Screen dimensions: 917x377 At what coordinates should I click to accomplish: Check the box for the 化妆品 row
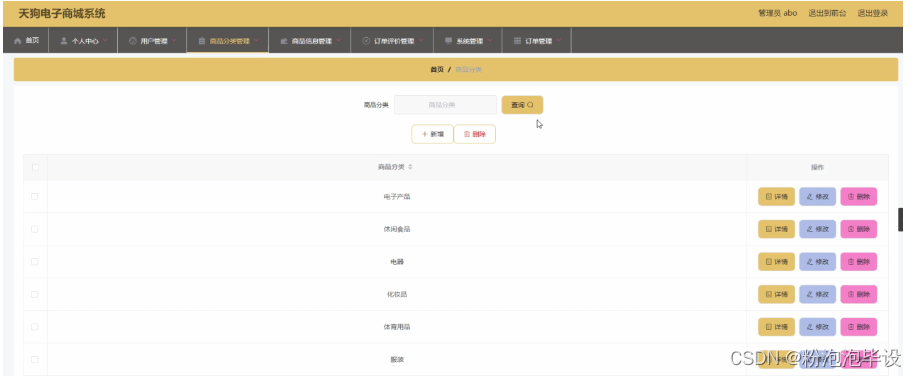pyautogui.click(x=35, y=294)
